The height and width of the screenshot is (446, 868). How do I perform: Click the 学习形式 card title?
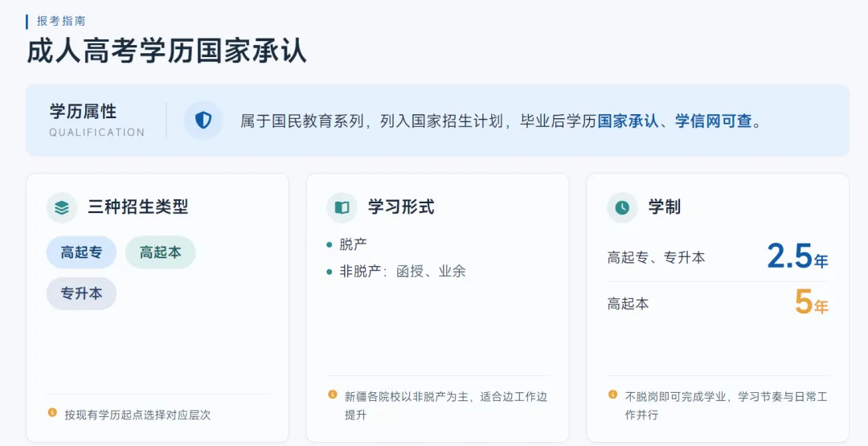(x=401, y=207)
